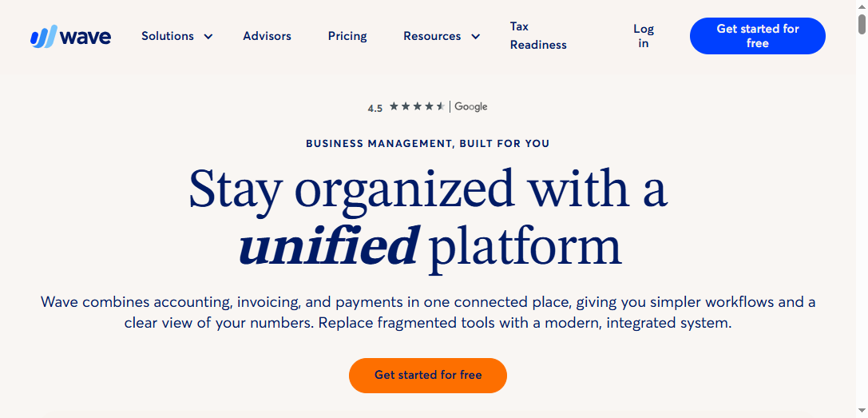Click the 4.5 rating number
The image size is (868, 418).
[x=375, y=108]
